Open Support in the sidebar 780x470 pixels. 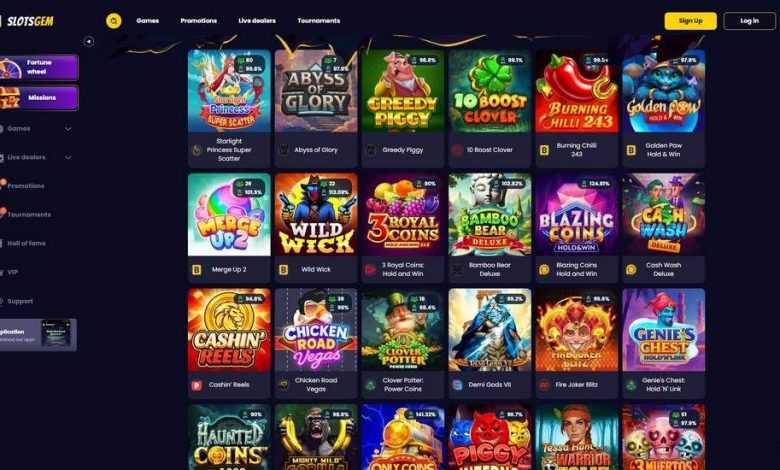pyautogui.click(x=20, y=301)
